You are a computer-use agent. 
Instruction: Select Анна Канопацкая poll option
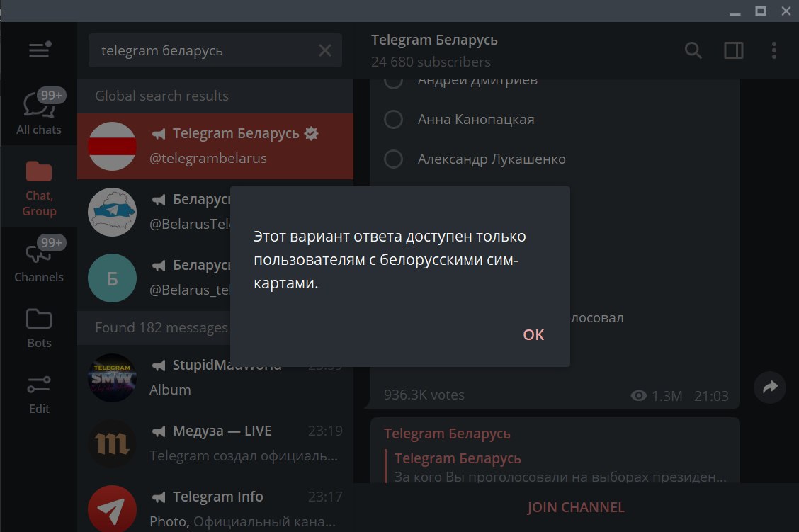coord(393,119)
